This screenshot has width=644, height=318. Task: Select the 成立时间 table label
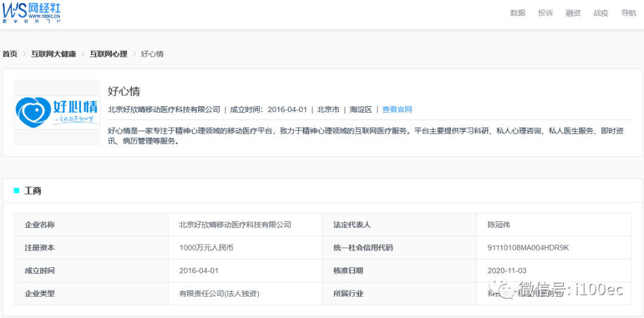91,271
